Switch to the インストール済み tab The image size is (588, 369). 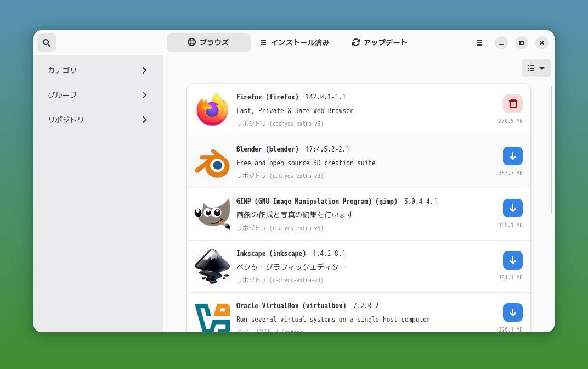point(295,42)
